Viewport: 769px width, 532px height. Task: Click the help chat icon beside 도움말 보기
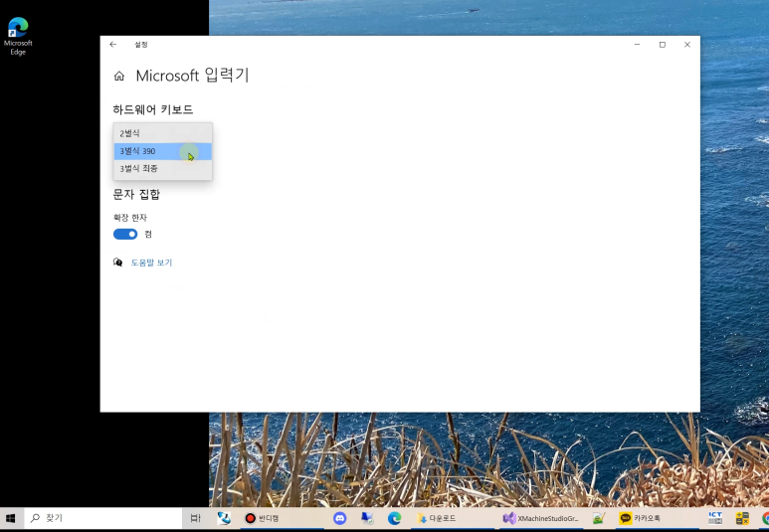(117, 263)
